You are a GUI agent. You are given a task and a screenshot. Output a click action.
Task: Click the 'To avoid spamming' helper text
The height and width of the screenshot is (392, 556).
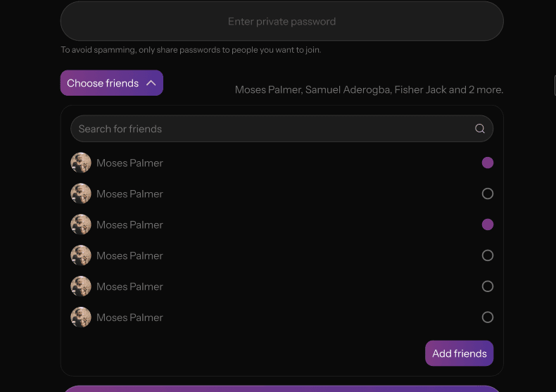click(x=191, y=50)
